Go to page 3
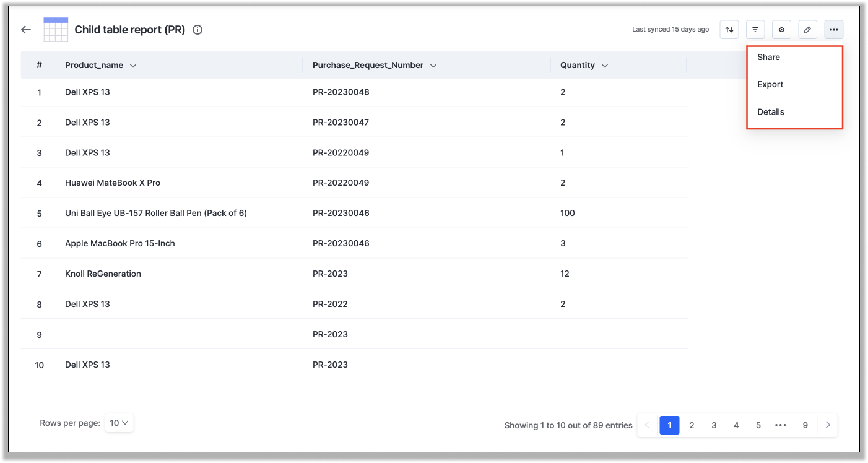Screen dimensions: 868x463 click(714, 425)
